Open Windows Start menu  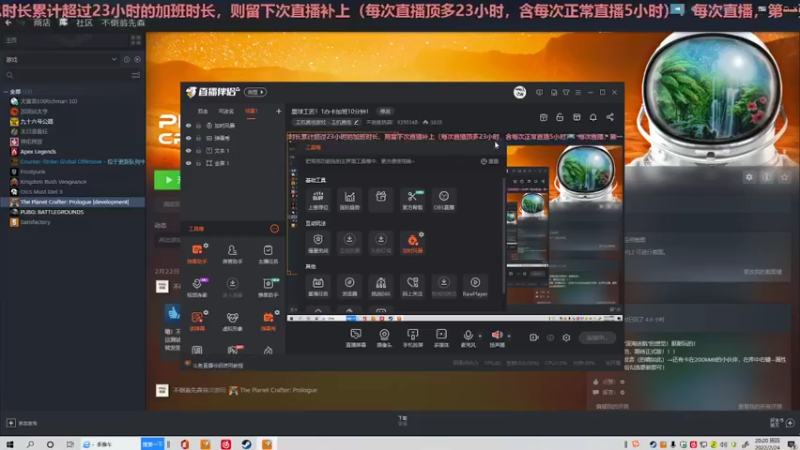10,444
